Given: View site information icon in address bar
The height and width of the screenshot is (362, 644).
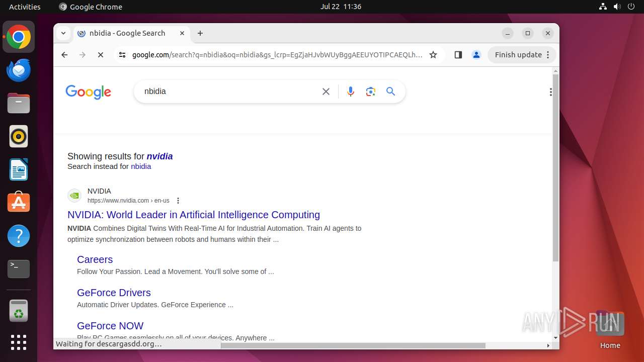Looking at the screenshot, I should pyautogui.click(x=122, y=55).
